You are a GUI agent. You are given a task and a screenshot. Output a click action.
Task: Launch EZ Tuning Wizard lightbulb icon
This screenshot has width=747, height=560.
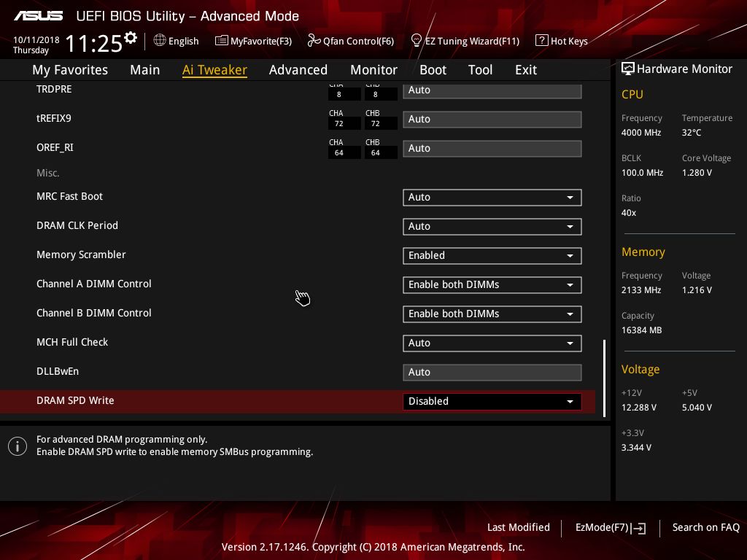click(416, 41)
